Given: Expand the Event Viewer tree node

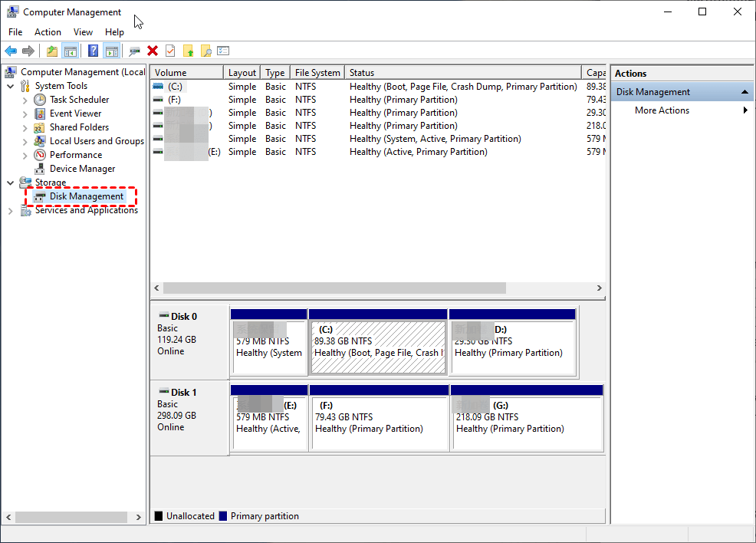Looking at the screenshot, I should (25, 114).
